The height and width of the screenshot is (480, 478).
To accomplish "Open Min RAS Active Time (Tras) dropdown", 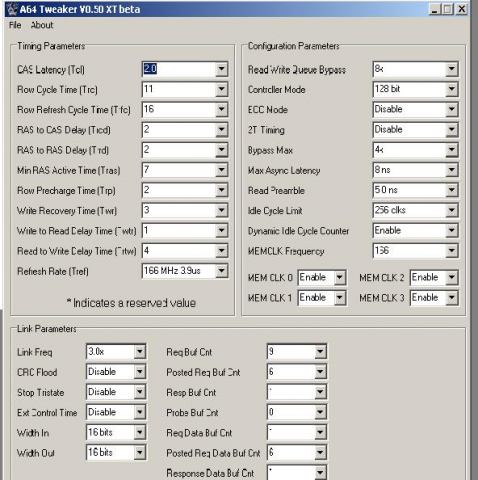I will [x=221, y=170].
